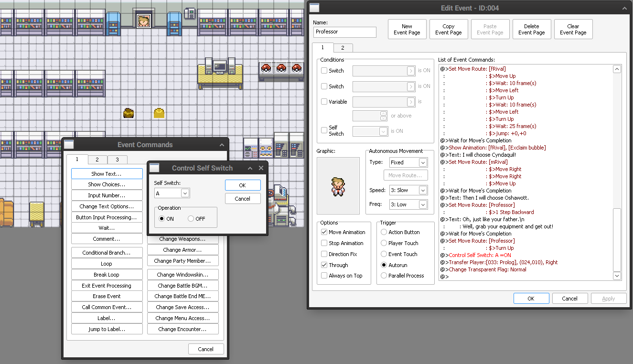The width and height of the screenshot is (633, 364).
Task: Click the first Poké Ball on the table
Action: click(266, 68)
